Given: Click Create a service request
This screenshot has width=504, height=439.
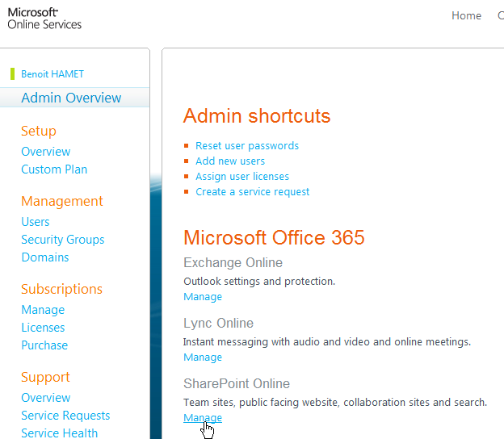Looking at the screenshot, I should [x=252, y=192].
